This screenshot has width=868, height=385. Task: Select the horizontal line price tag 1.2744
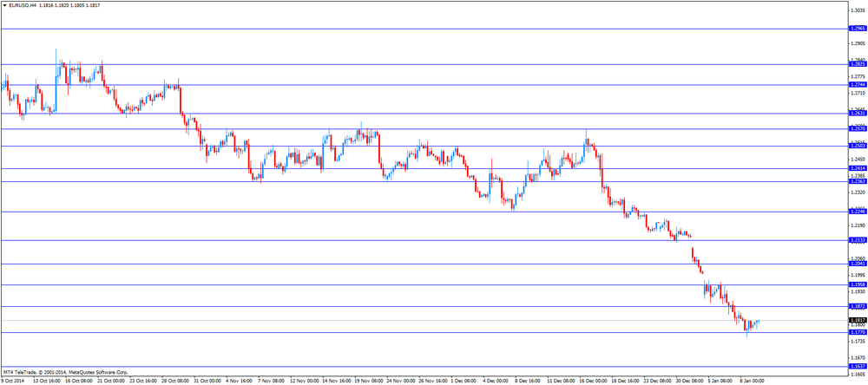pyautogui.click(x=858, y=85)
